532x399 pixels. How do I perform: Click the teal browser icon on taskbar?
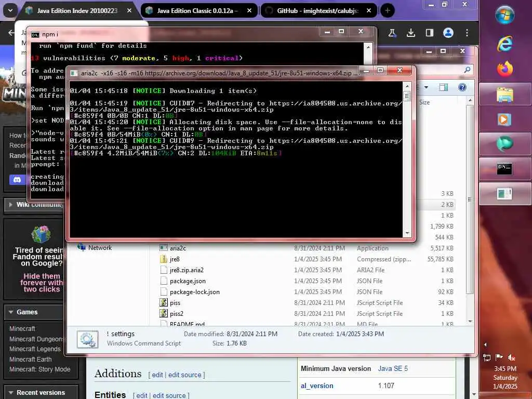505,144
